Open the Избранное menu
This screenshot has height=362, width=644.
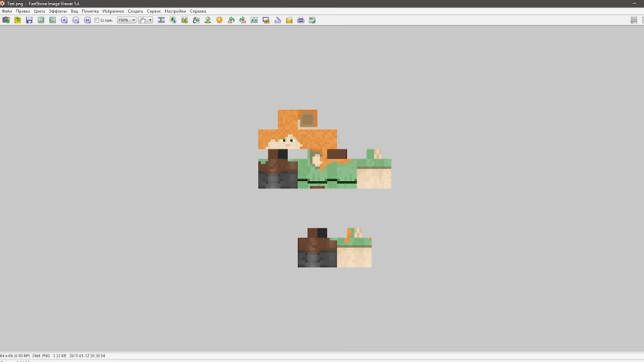113,11
